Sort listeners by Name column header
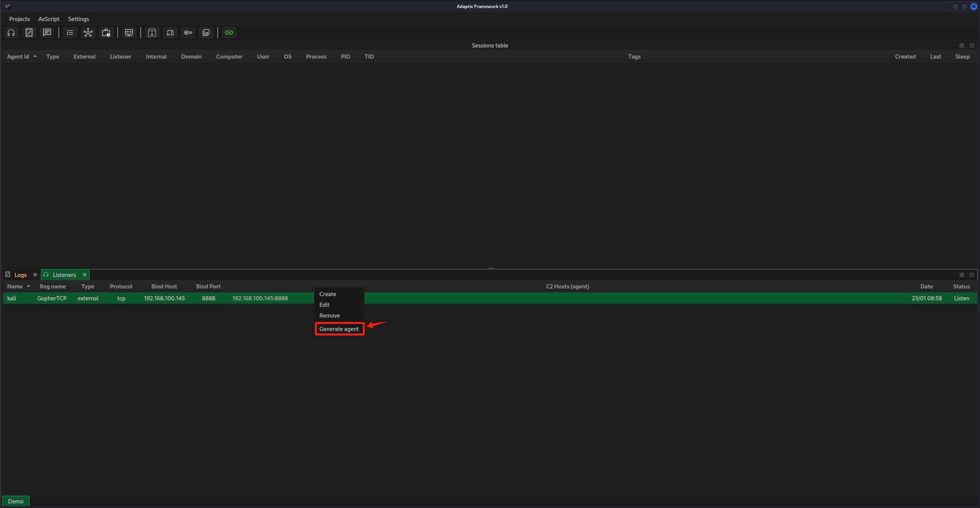 pyautogui.click(x=15, y=287)
